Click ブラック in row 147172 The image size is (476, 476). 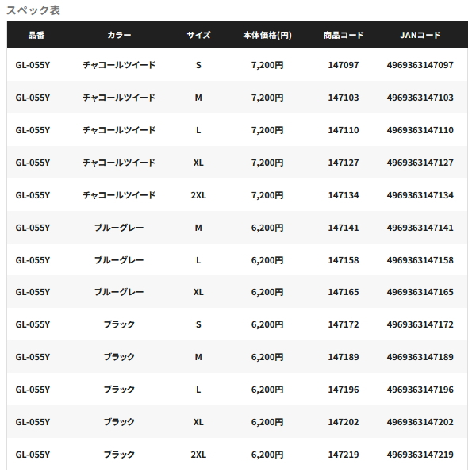tap(119, 324)
